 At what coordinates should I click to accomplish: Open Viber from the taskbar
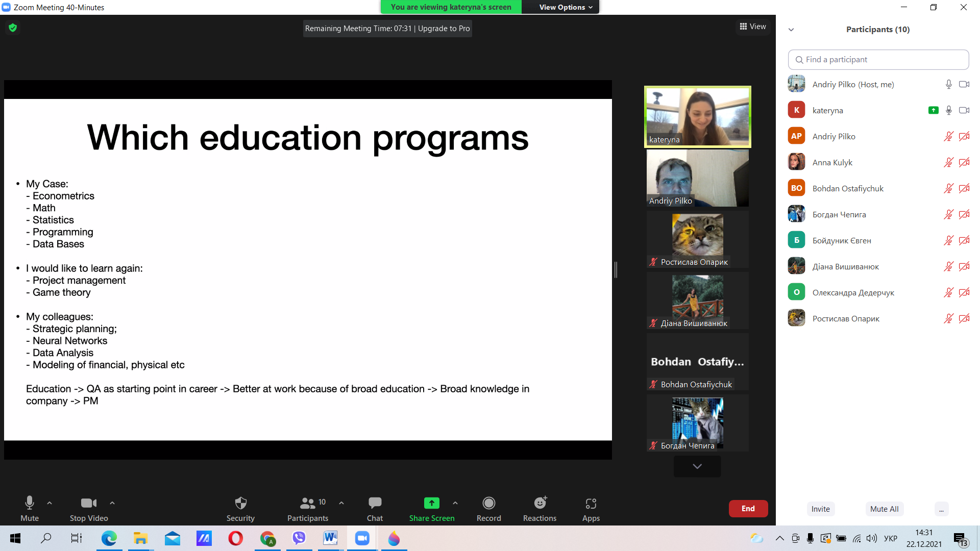click(x=299, y=538)
